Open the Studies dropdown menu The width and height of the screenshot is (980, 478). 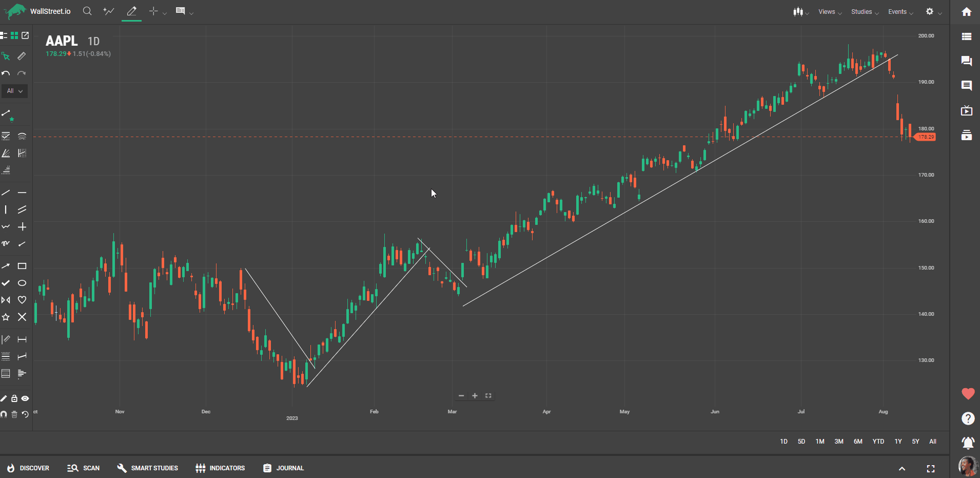(865, 12)
